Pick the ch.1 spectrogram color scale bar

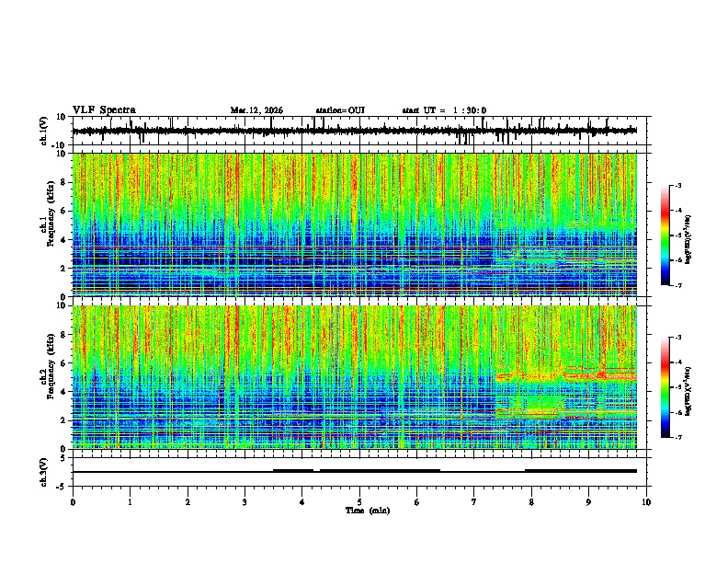(665, 236)
